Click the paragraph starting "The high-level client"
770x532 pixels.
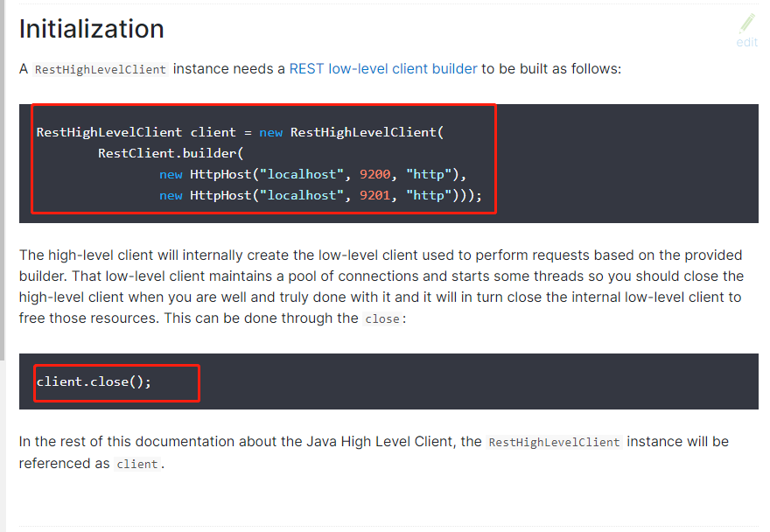pyautogui.click(x=381, y=286)
